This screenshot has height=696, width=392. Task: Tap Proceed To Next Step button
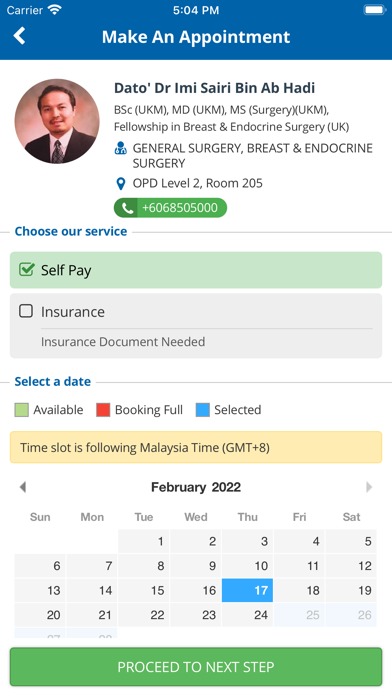(x=196, y=667)
